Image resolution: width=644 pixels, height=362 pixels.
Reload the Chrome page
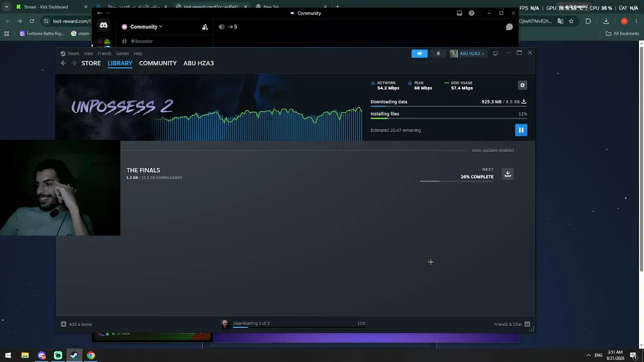(32, 21)
